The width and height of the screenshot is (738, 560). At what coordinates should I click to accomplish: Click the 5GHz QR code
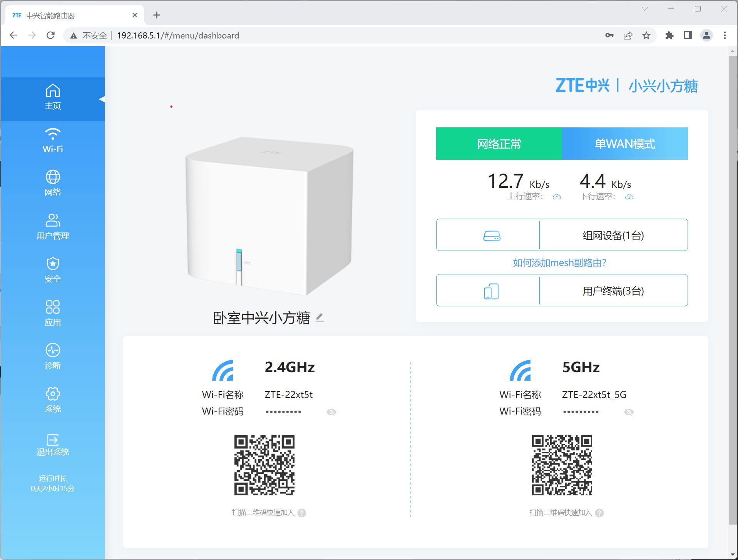562,465
